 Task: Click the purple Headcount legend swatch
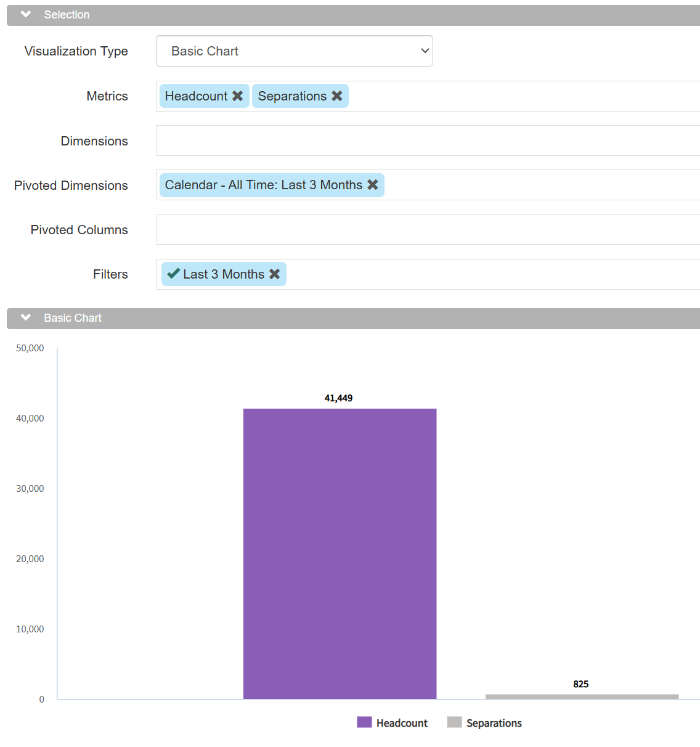click(364, 722)
